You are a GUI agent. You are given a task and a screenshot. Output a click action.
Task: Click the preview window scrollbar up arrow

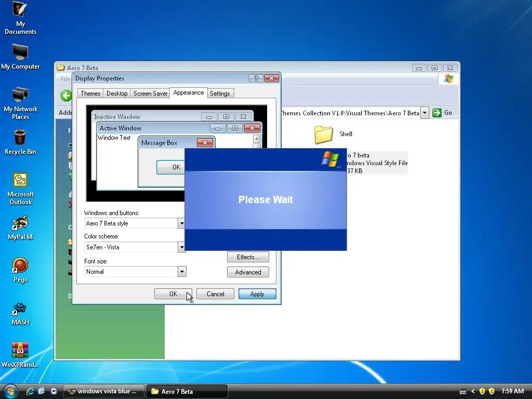pos(257,138)
